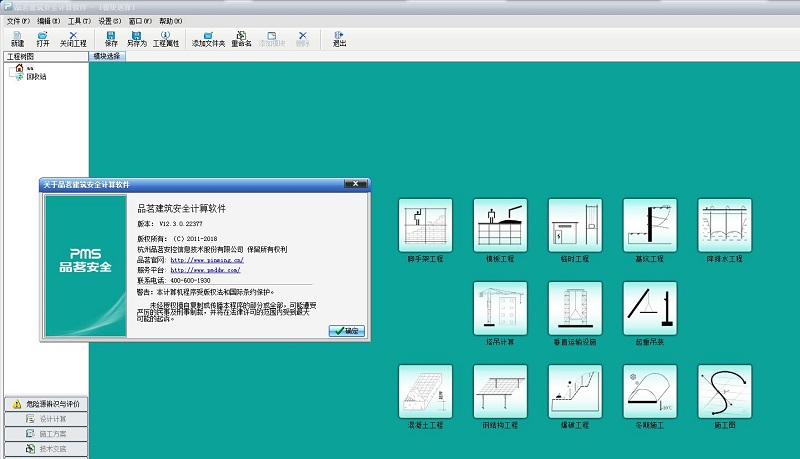Viewport: 800px width, 459px height.
Task: Click the 另存为 save-as toolbar icon
Action: 136,39
